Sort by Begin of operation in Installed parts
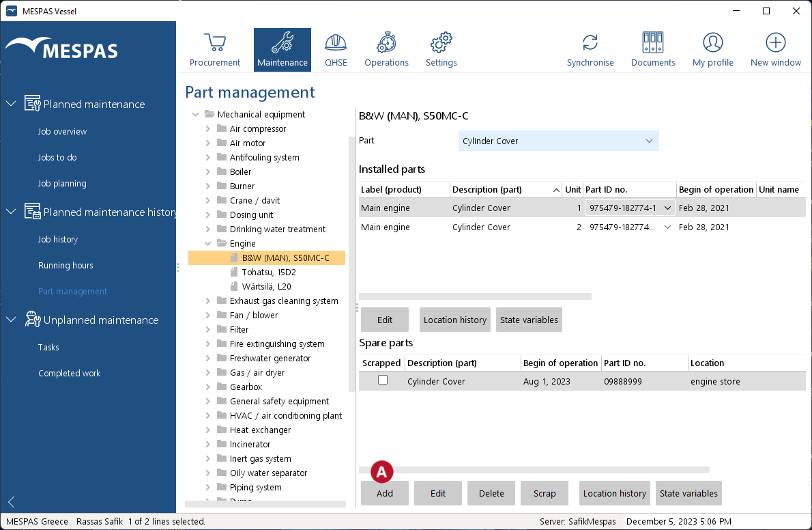This screenshot has width=812, height=530. tap(716, 189)
